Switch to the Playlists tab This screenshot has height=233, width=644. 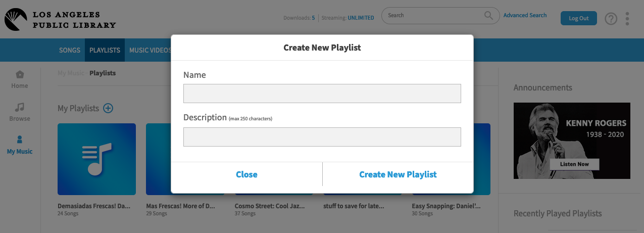point(105,50)
